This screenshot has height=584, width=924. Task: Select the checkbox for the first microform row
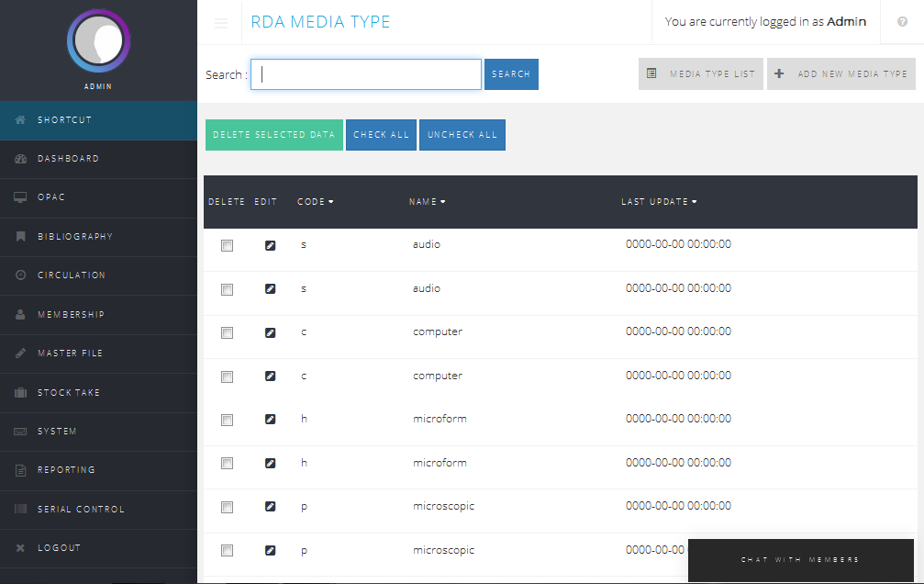(227, 421)
